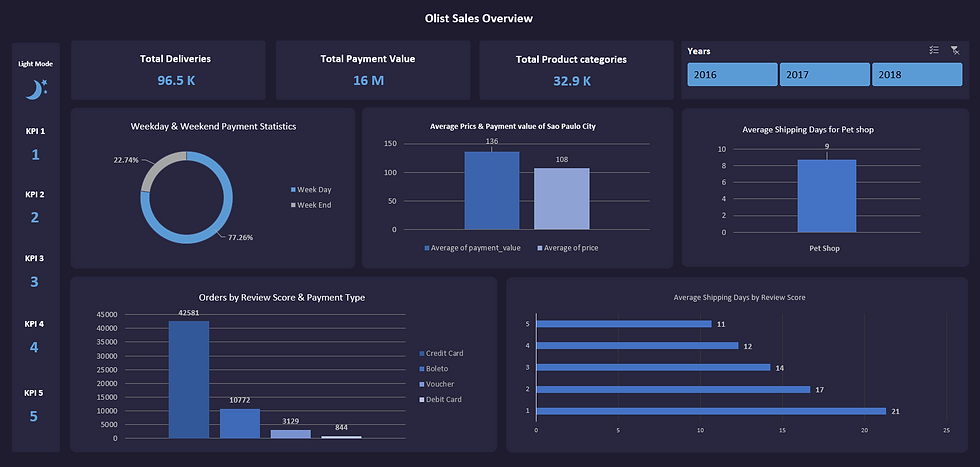Viewport: 980px width, 467px height.
Task: Select the 42581 Credit Card bar
Action: pyautogui.click(x=189, y=380)
